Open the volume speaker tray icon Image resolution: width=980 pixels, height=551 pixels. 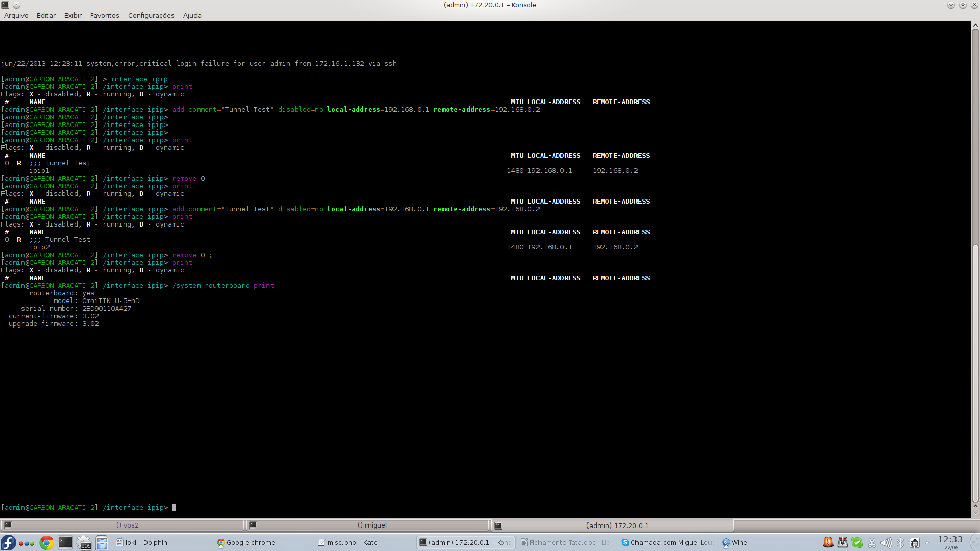coord(886,543)
